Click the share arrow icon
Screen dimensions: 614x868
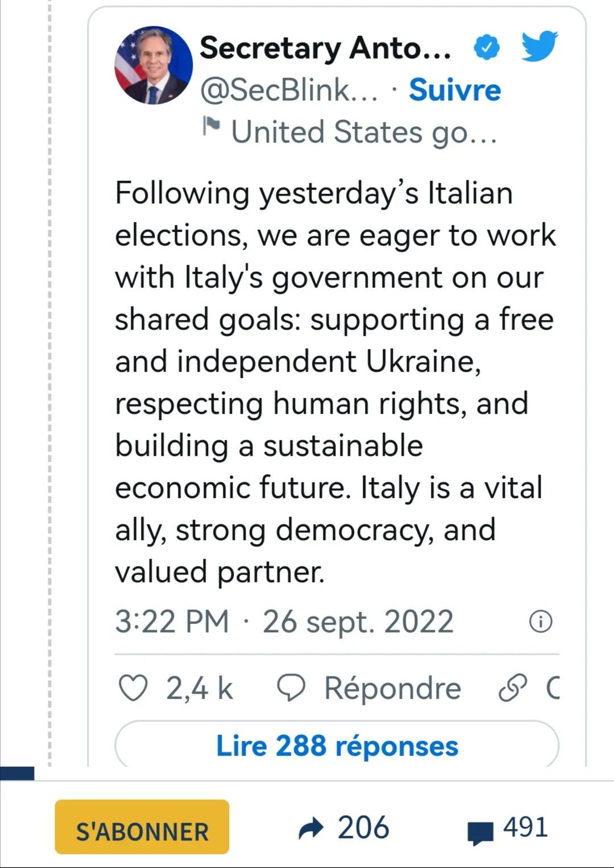pos(312,829)
